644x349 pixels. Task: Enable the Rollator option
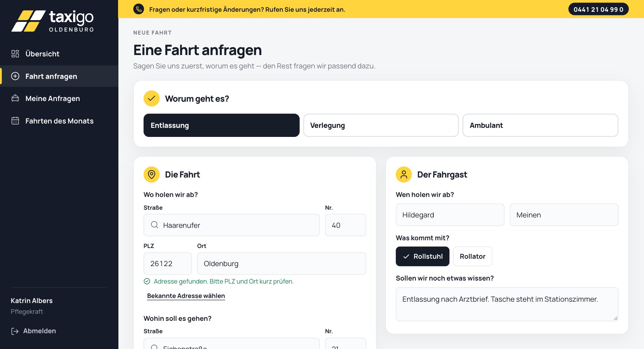click(x=472, y=256)
